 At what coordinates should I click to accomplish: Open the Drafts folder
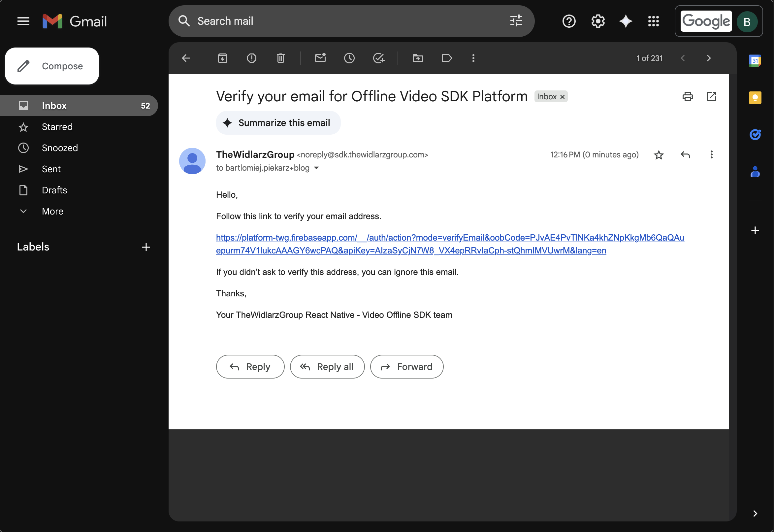pos(79,190)
